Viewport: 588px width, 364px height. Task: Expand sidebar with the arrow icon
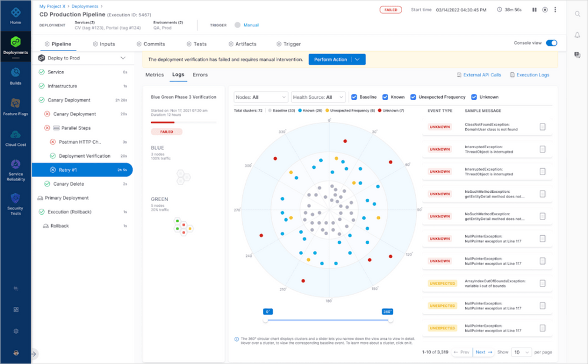pyautogui.click(x=34, y=353)
